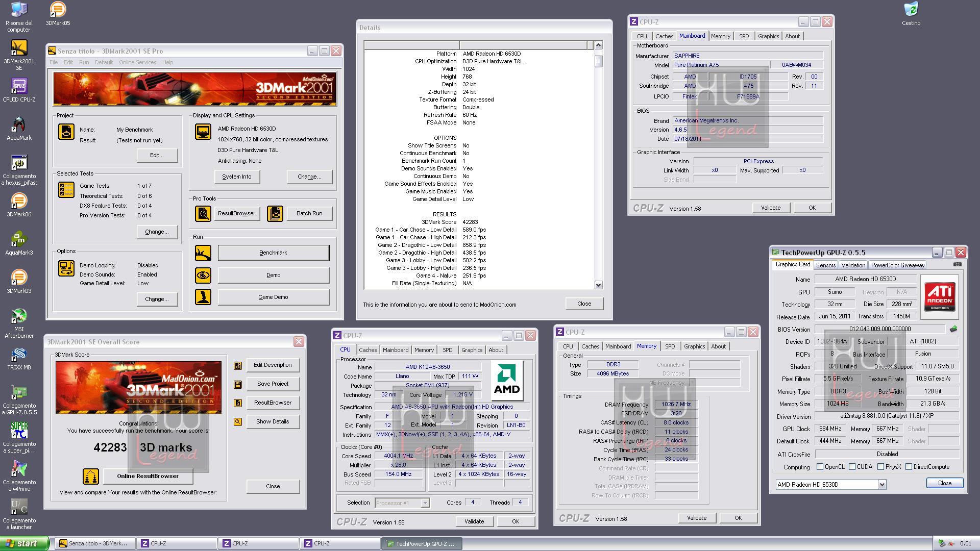This screenshot has height=551, width=980.
Task: Click GPU-Z BIOS save icon
Action: pyautogui.click(x=953, y=329)
